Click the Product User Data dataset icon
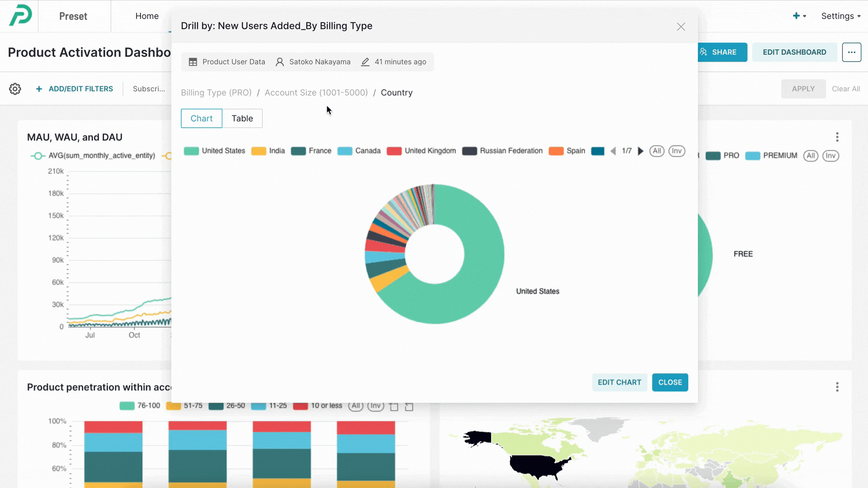Image resolution: width=868 pixels, height=488 pixels. [x=193, y=62]
